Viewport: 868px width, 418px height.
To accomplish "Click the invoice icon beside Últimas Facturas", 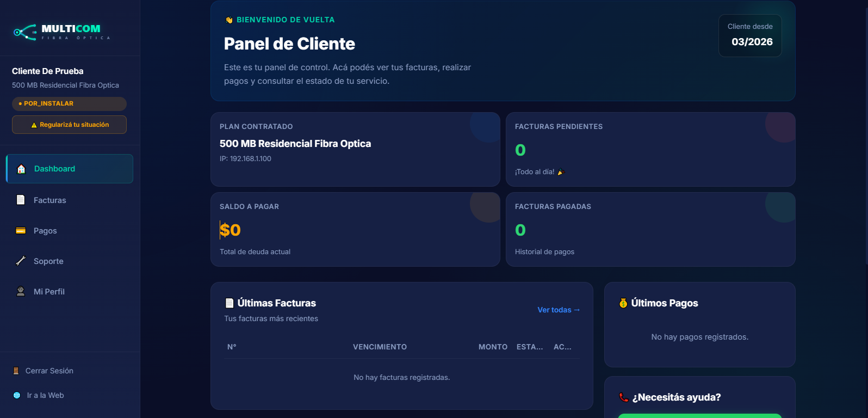I will [x=230, y=303].
